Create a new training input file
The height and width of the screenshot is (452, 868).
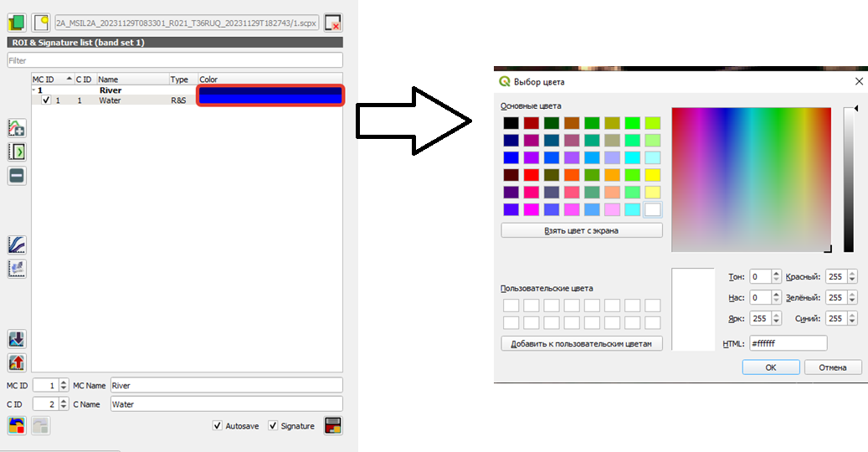pyautogui.click(x=40, y=23)
